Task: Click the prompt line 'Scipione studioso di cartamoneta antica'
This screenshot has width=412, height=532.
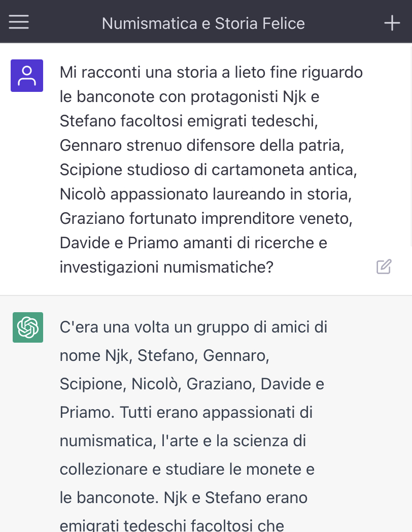Action: [208, 170]
